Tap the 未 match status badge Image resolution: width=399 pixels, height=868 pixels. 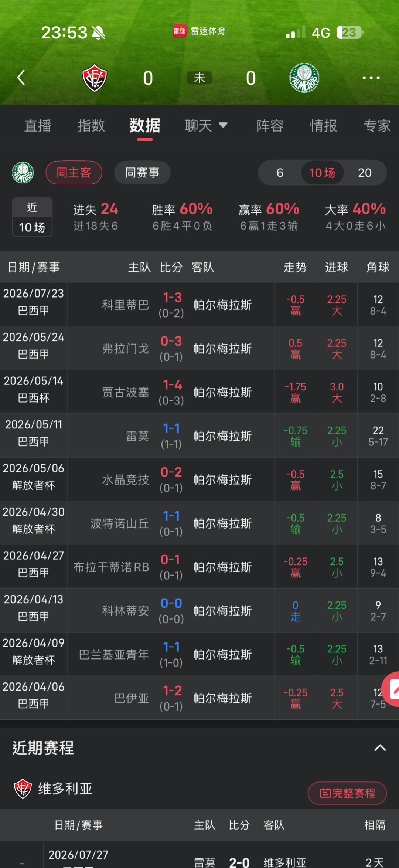(199, 78)
